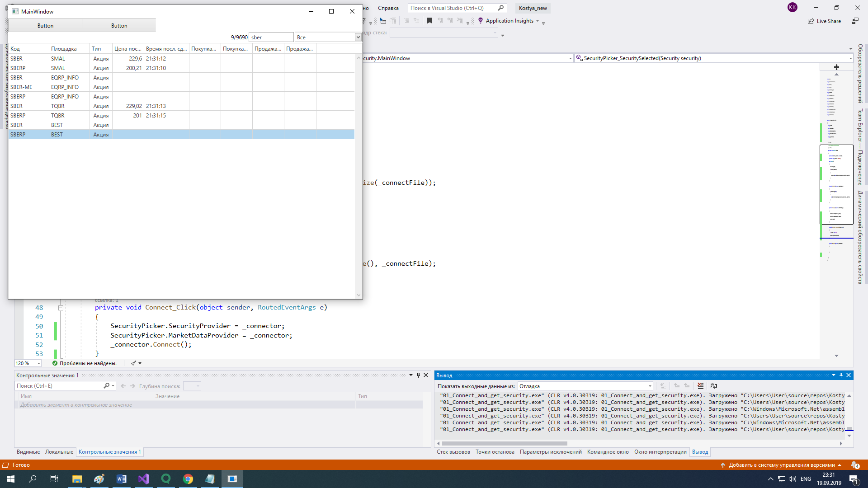The width and height of the screenshot is (868, 488).
Task: Click the volume icon in system tray
Action: tap(792, 479)
